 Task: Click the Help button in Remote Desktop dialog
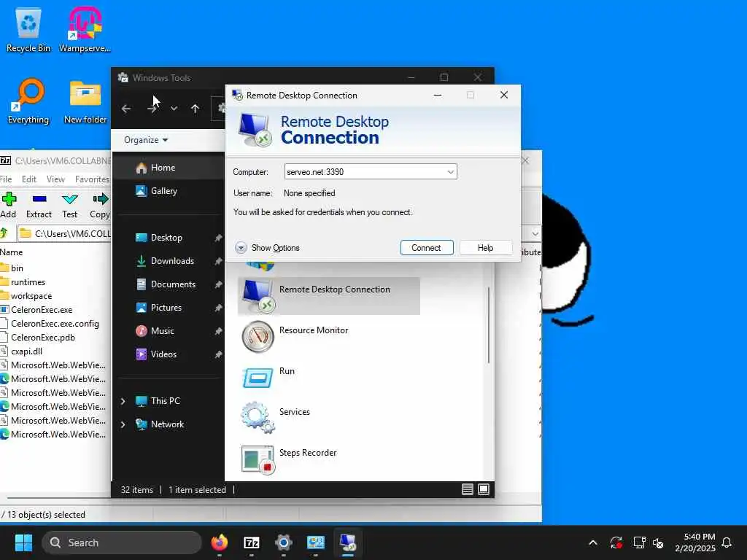pos(485,248)
